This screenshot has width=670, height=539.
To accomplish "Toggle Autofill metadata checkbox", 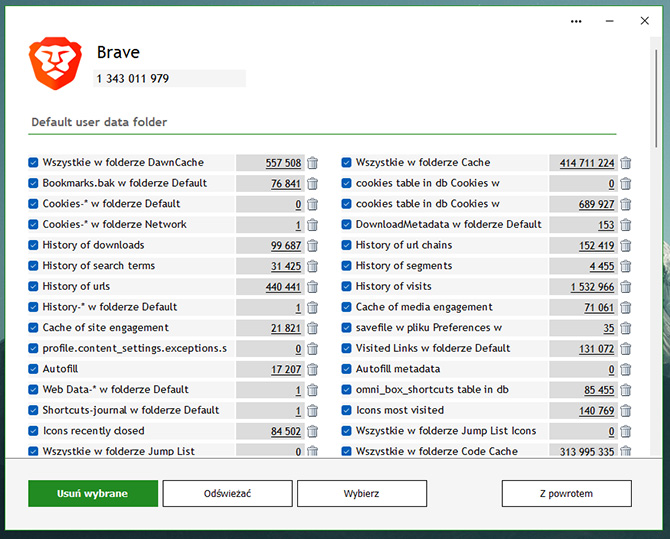I will click(x=347, y=369).
